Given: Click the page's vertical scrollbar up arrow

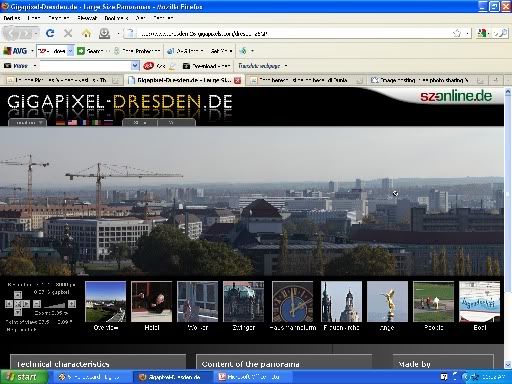Looking at the screenshot, I should (508, 91).
